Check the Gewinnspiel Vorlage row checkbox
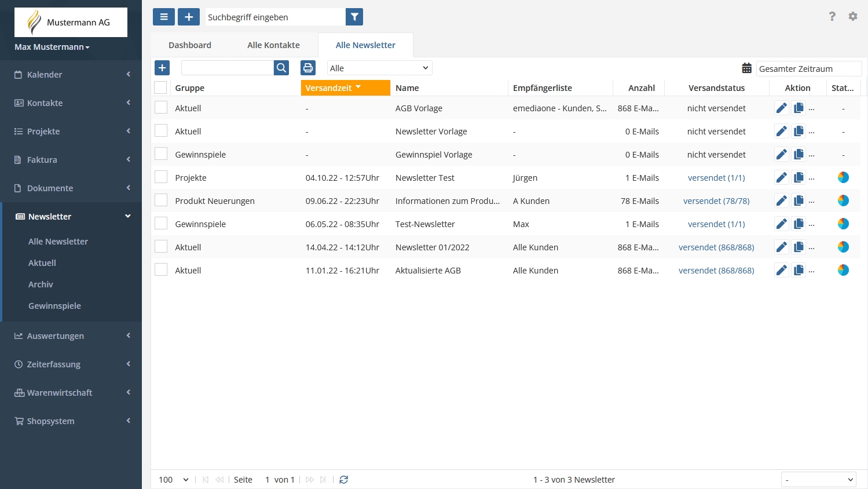The width and height of the screenshot is (868, 489). (x=161, y=154)
